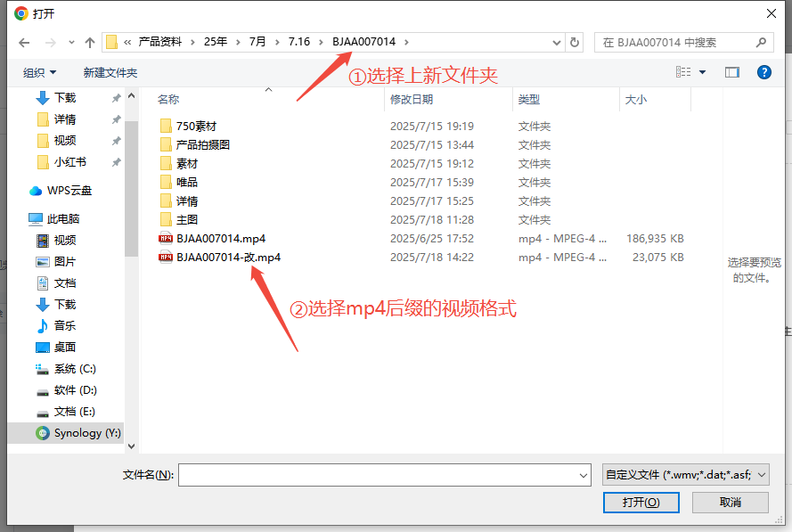Screen dimensions: 792x532
Task: Select the BJAA007014.mp4 video file
Action: pos(220,239)
